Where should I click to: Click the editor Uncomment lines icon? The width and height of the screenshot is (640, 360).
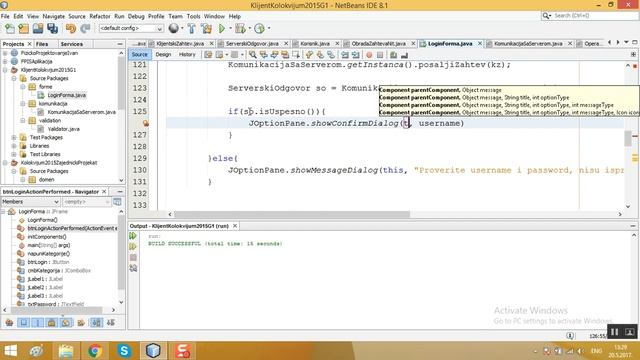[404, 55]
